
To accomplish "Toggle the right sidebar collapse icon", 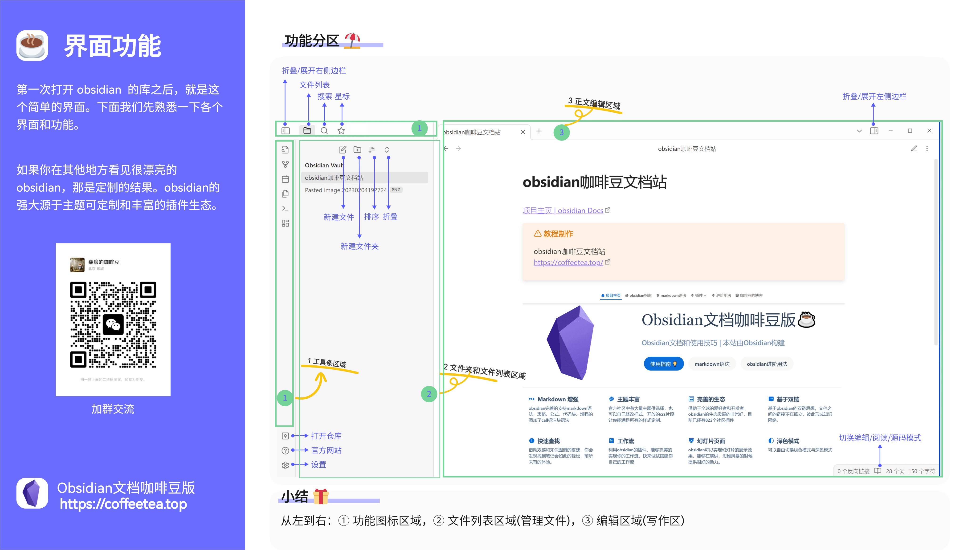I will click(x=874, y=131).
